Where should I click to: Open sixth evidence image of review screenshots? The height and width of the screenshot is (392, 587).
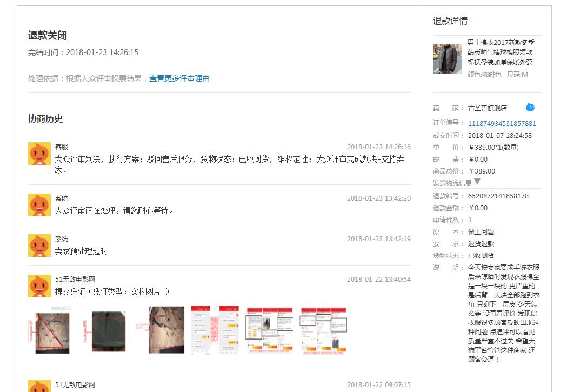tap(323, 331)
